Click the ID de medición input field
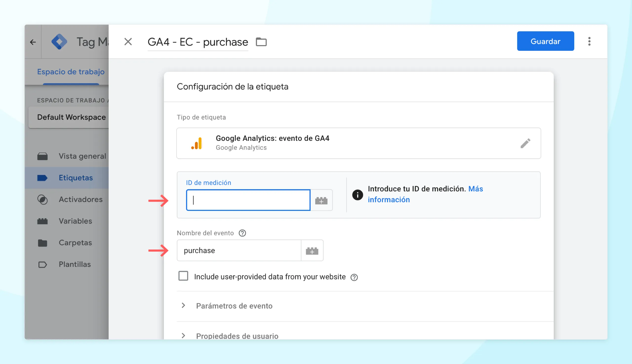Image resolution: width=632 pixels, height=364 pixels. point(248,200)
